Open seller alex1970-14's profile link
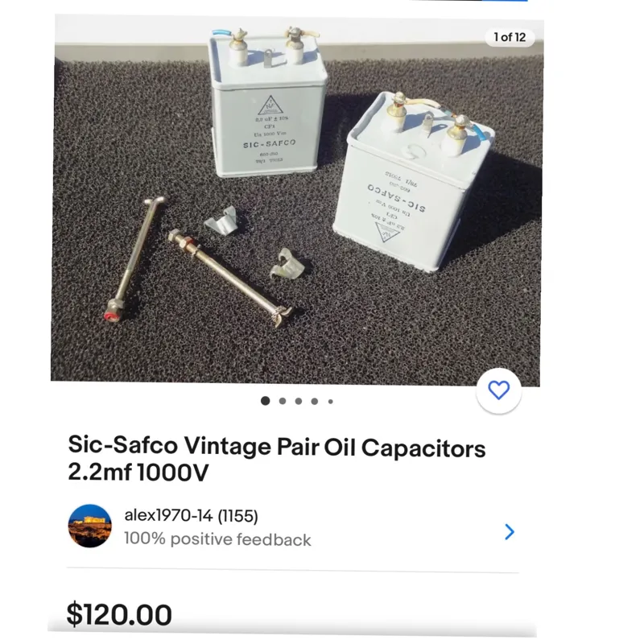 coord(168,516)
